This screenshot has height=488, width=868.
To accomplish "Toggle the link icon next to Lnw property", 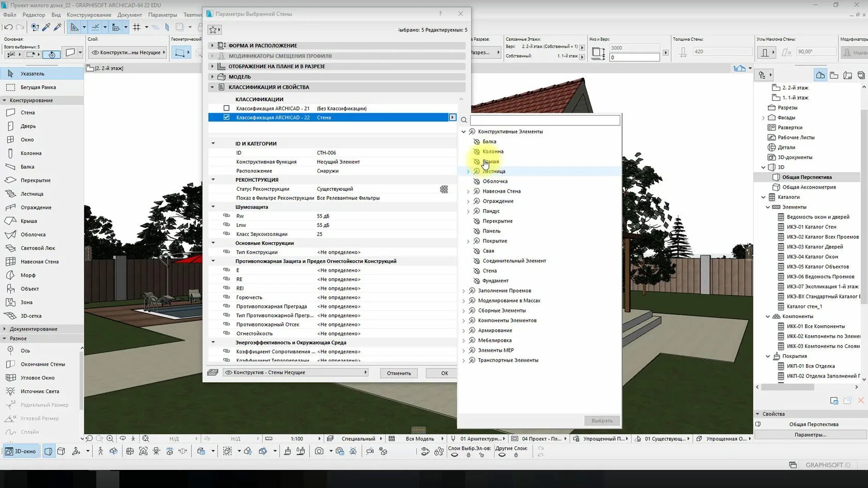I will tap(226, 225).
